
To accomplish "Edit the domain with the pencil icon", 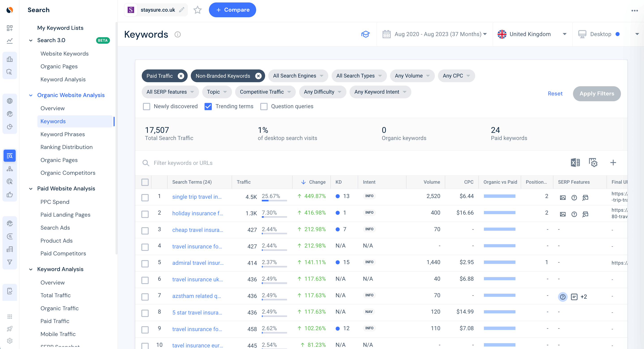I will click(182, 10).
